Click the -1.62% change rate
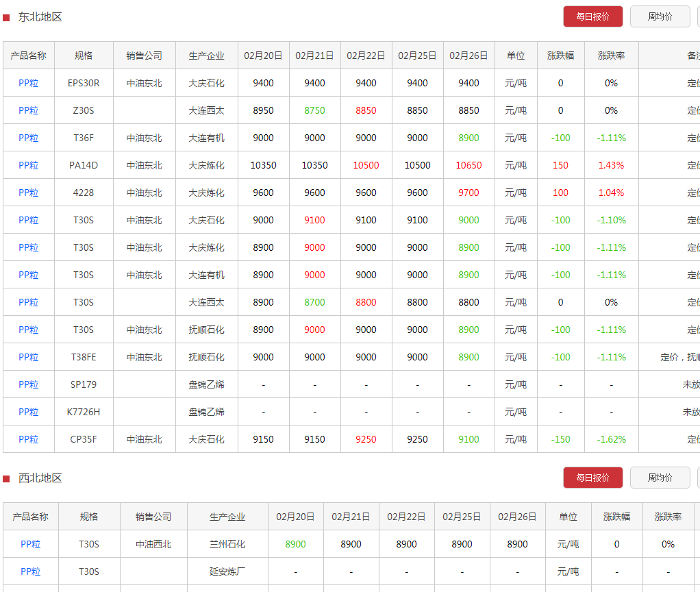 coord(611,439)
